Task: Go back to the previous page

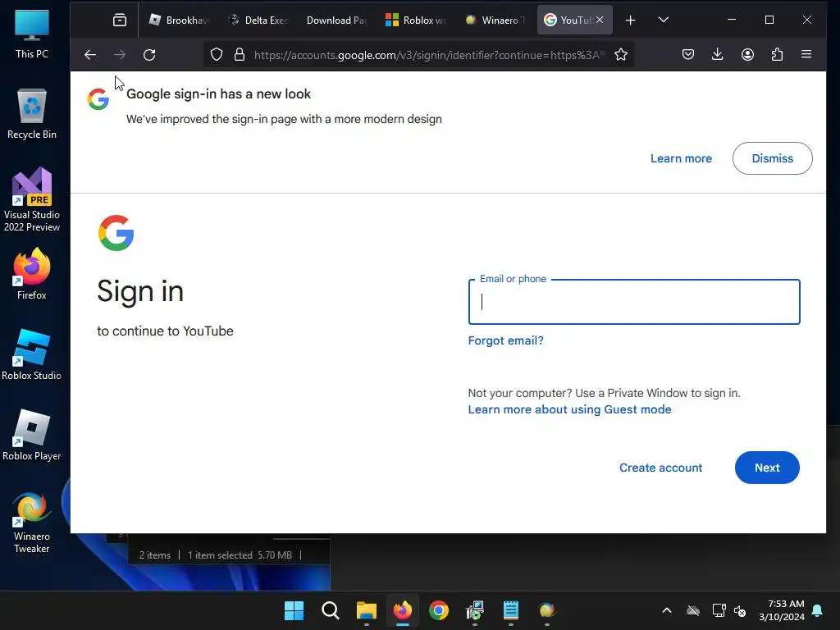Action: (90, 55)
